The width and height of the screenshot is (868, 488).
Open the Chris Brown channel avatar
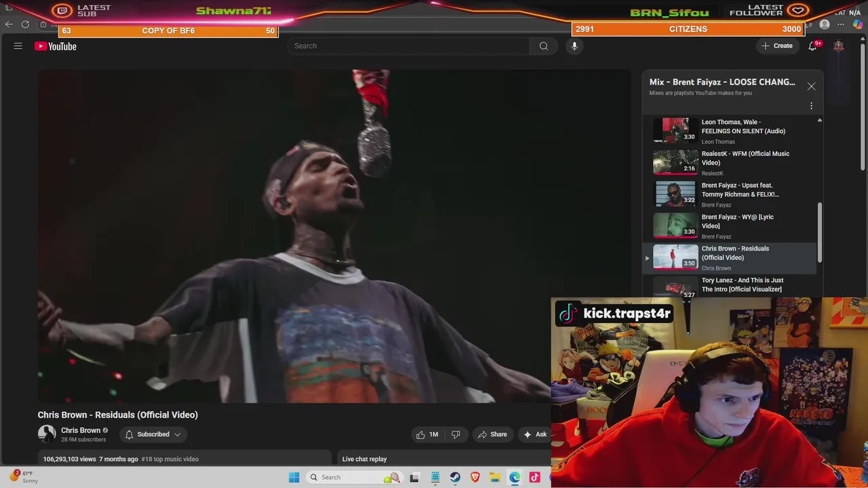click(x=47, y=434)
